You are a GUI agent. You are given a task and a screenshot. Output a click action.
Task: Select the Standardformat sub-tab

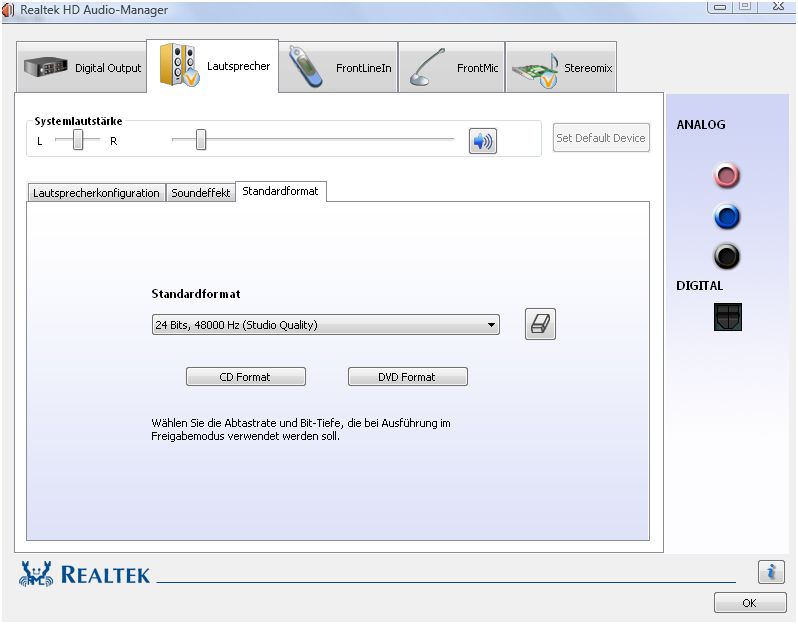click(280, 191)
